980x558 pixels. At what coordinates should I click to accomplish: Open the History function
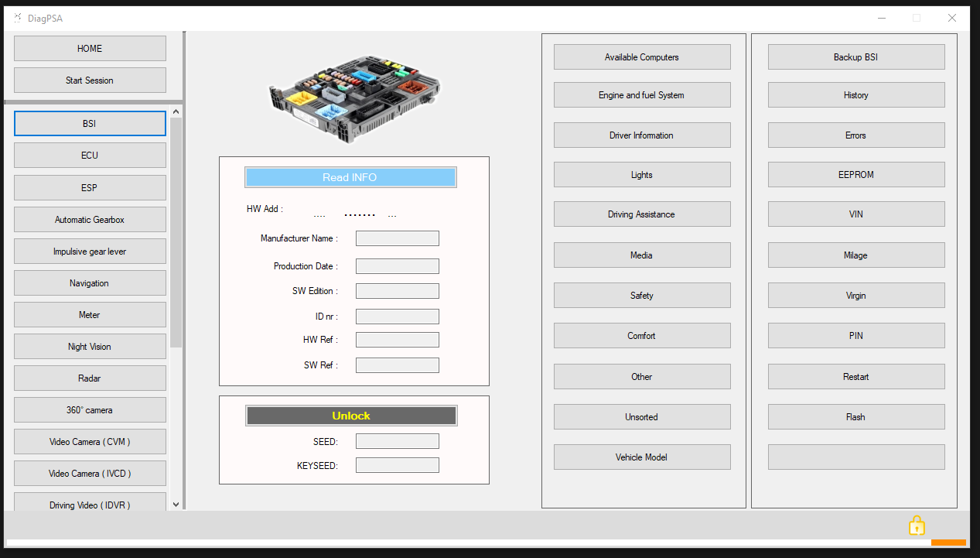point(856,94)
